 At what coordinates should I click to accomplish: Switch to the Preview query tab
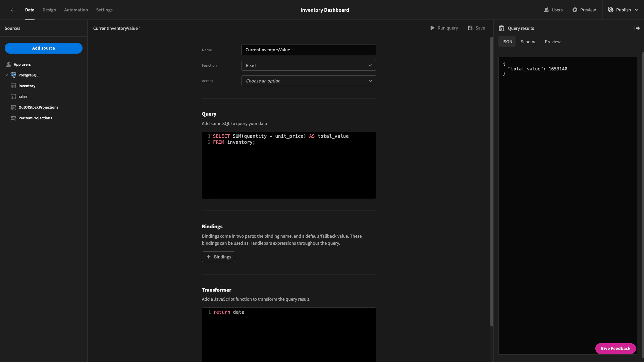(552, 42)
